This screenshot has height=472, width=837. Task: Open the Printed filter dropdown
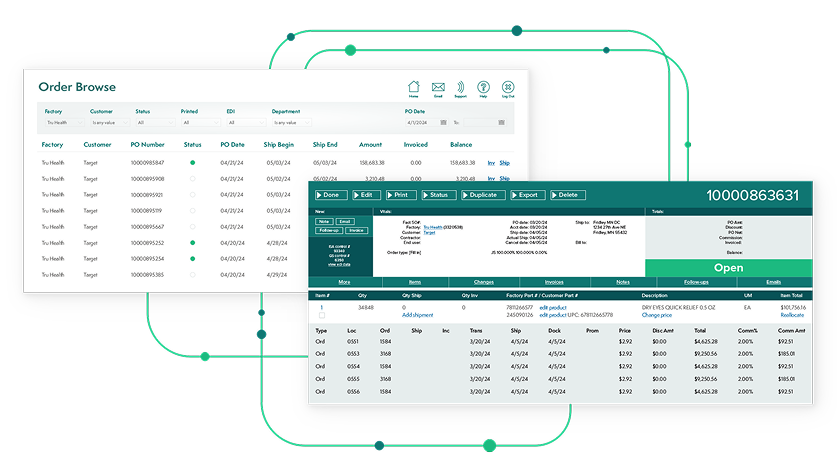point(201,123)
